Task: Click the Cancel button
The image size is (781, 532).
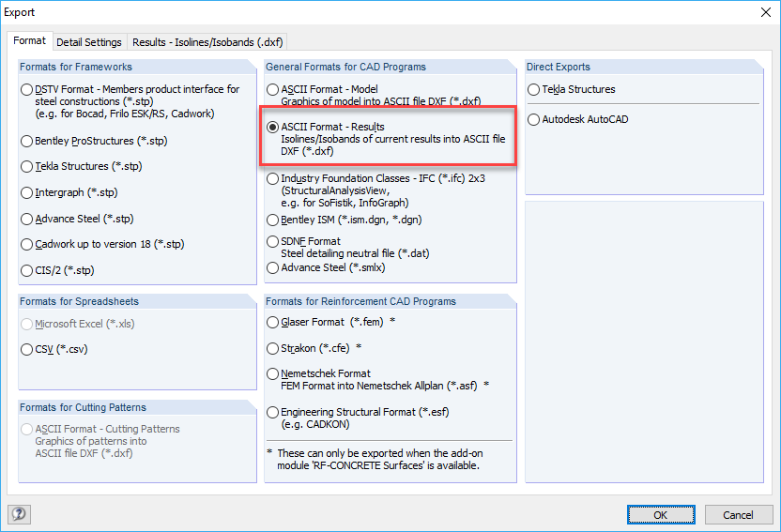Action: point(738,514)
